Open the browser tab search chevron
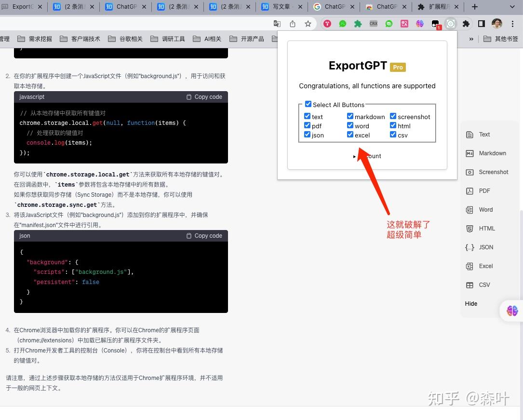Image resolution: width=523 pixels, height=420 pixels. (x=512, y=7)
